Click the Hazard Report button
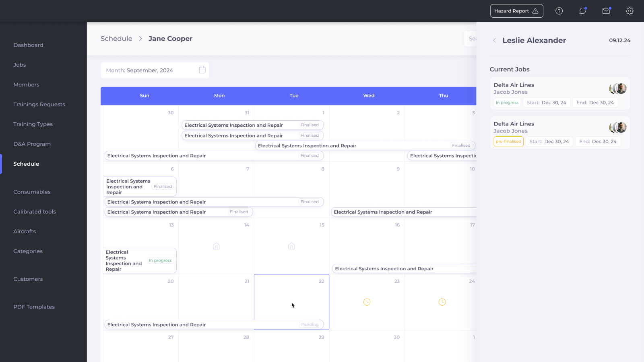Image resolution: width=644 pixels, height=362 pixels. (x=516, y=11)
